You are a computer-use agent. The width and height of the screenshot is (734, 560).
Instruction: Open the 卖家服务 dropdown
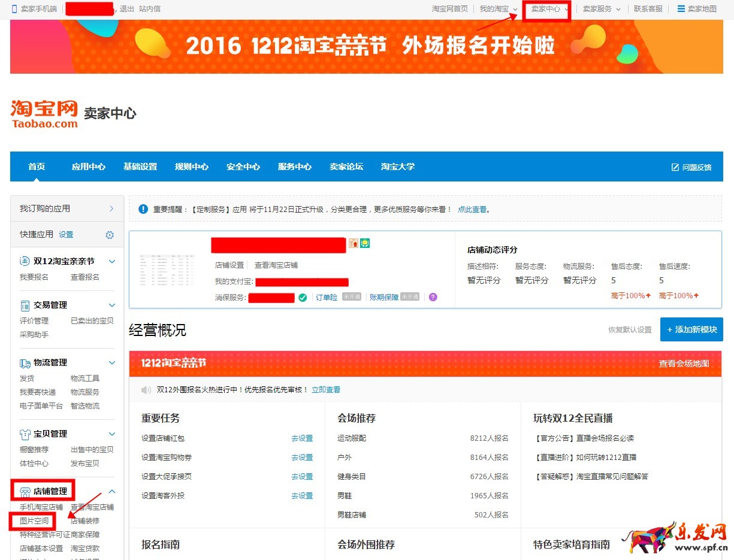click(602, 9)
